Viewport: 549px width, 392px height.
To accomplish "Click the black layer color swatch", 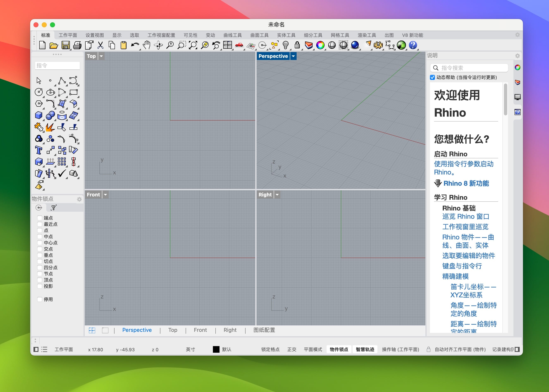I will 216,349.
